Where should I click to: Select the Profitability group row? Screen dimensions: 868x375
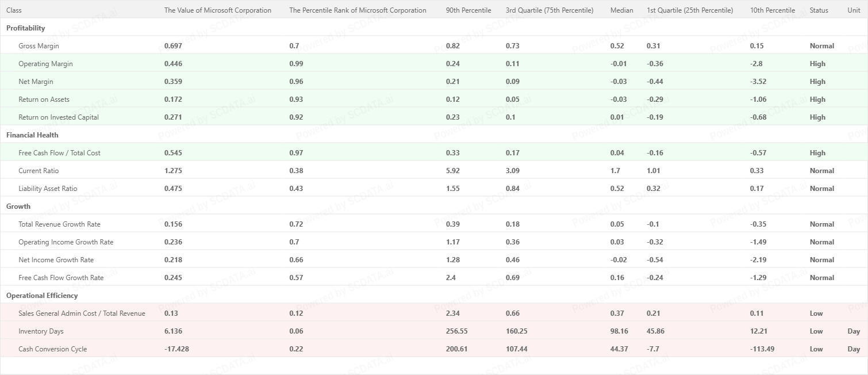26,28
